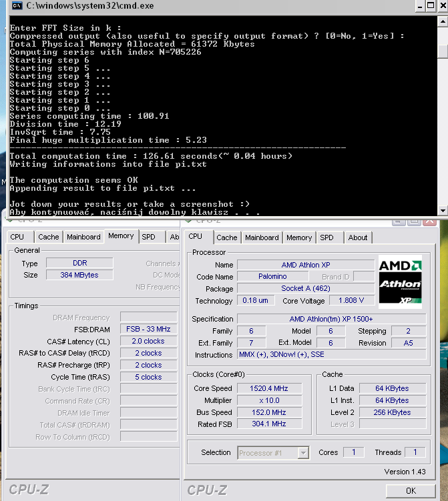448x501 pixels.
Task: Close the cmd.exe window
Action: pyautogui.click(x=443, y=6)
